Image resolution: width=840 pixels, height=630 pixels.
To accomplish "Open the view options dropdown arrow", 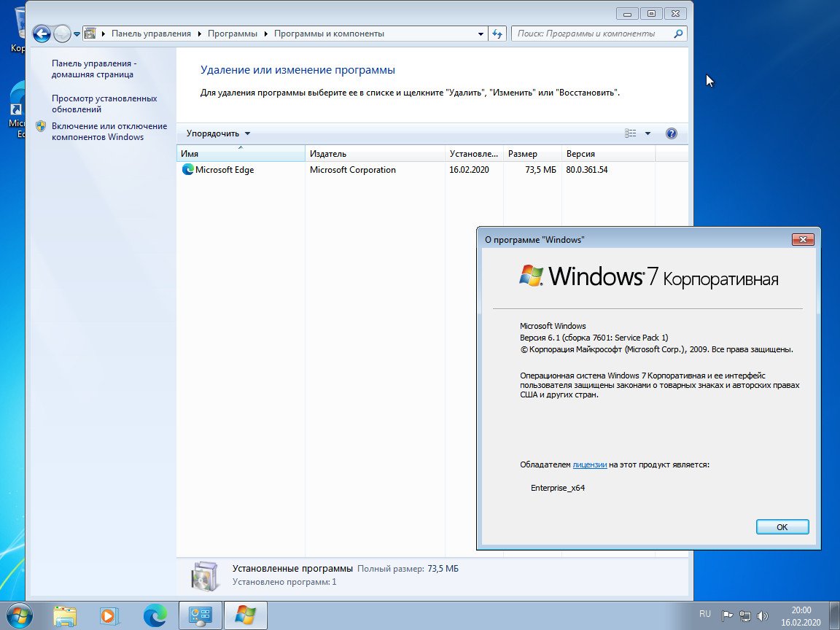I will (647, 133).
